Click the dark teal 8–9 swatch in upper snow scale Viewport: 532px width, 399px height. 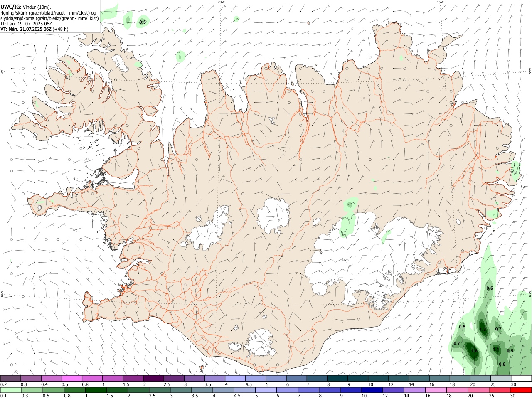point(337,379)
